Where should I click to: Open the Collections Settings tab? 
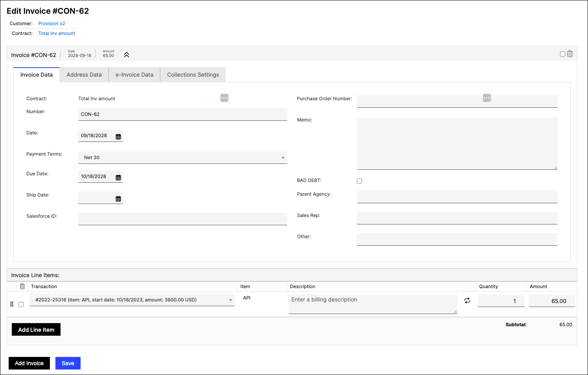click(193, 75)
